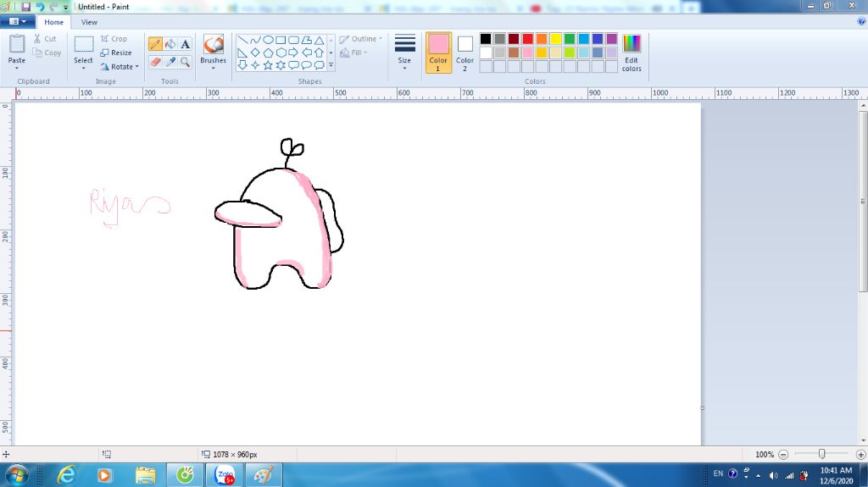The height and width of the screenshot is (487, 868).
Task: Open the shape Outline dropdown
Action: point(361,39)
